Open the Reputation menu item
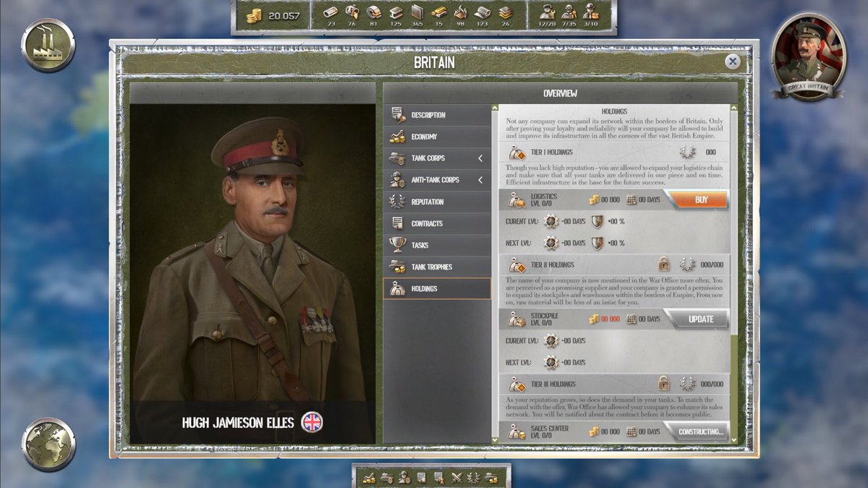The width and height of the screenshot is (868, 488). pos(437,202)
